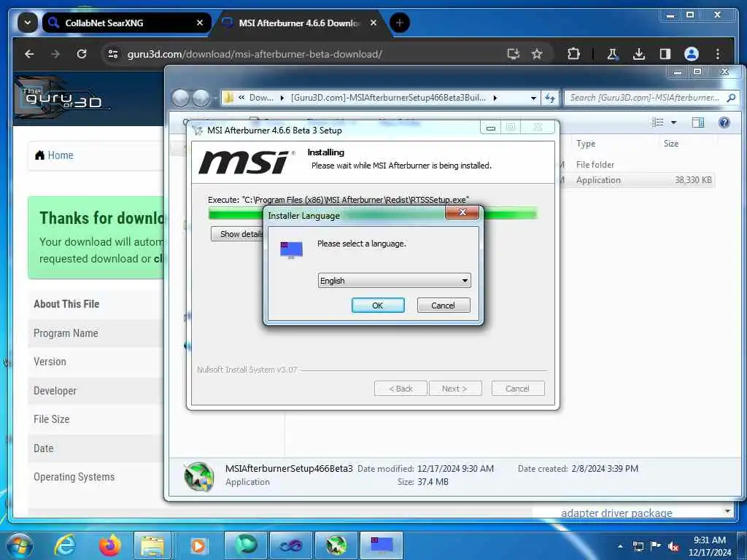Viewport: 747px width, 560px height.
Task: Open the tab search dropdown
Action: click(x=28, y=23)
